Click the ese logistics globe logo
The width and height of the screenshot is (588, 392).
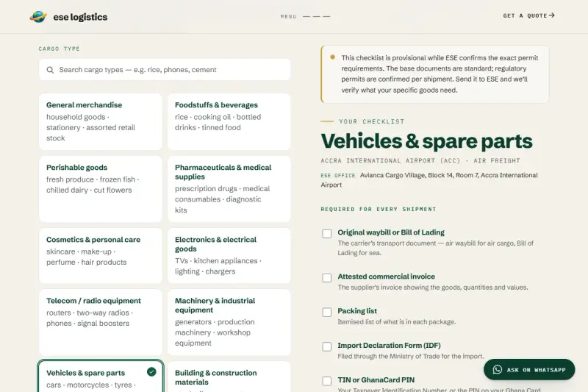point(38,16)
